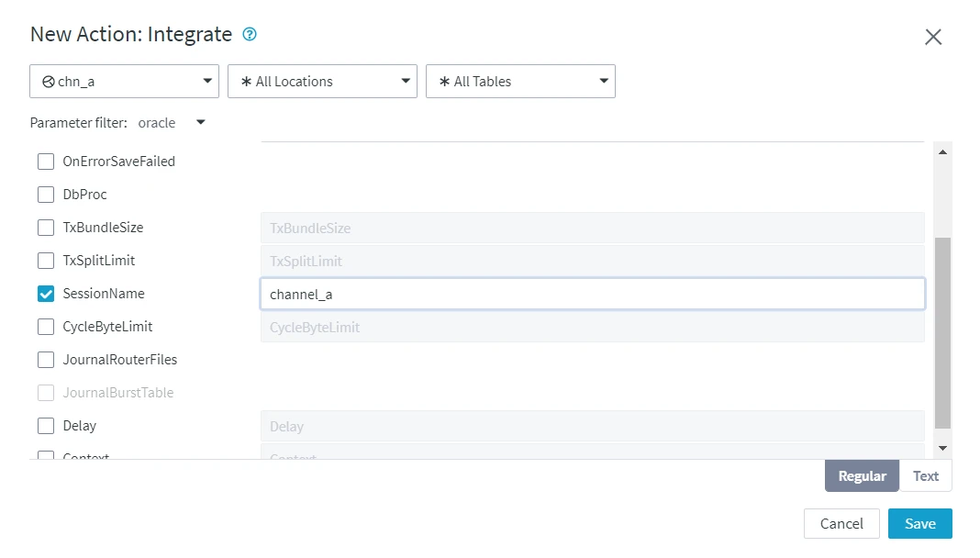Enable the TxSplitLimit parameter
Screen dimensions: 980x558
pos(46,261)
